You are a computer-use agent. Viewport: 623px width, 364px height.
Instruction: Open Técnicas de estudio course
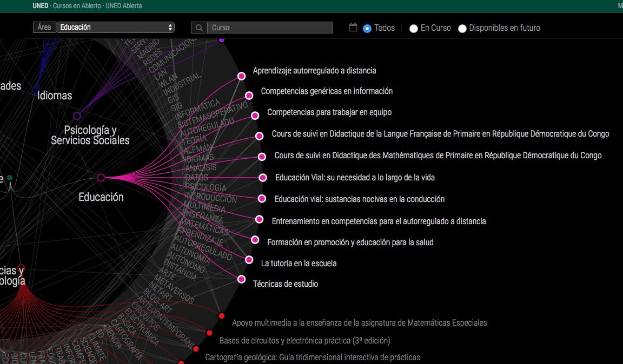coord(286,284)
